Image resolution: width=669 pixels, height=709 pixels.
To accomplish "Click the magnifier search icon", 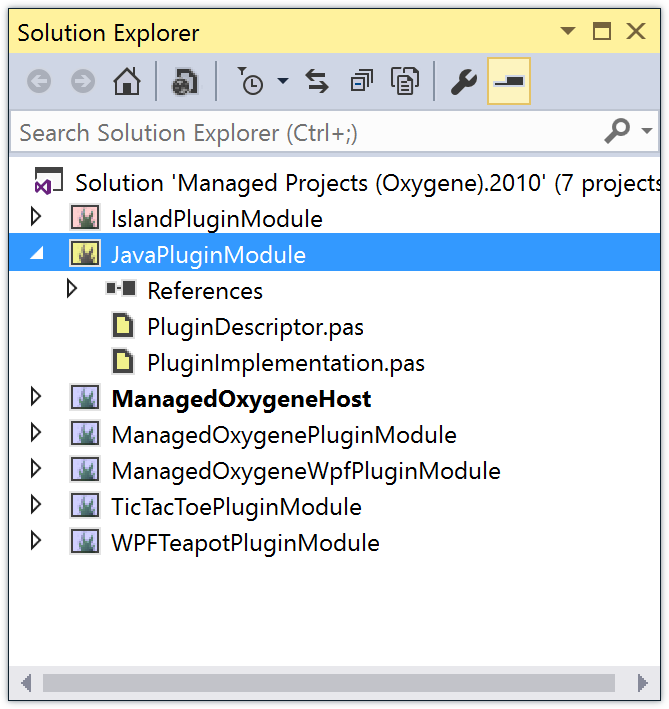I will [x=617, y=131].
